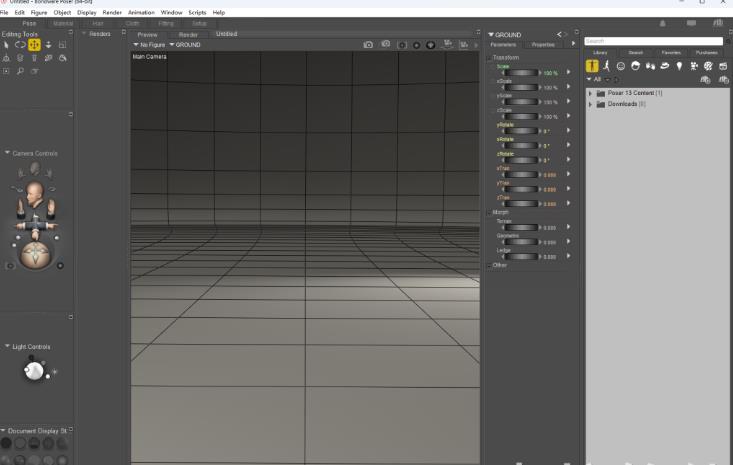Open the Props hat library category
The width and height of the screenshot is (733, 465).
(x=665, y=66)
